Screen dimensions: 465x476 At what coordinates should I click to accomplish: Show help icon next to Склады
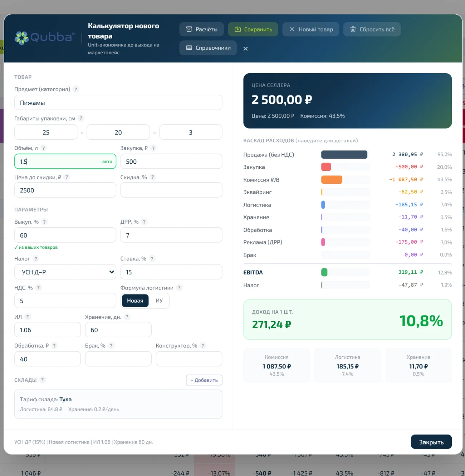coord(42,380)
